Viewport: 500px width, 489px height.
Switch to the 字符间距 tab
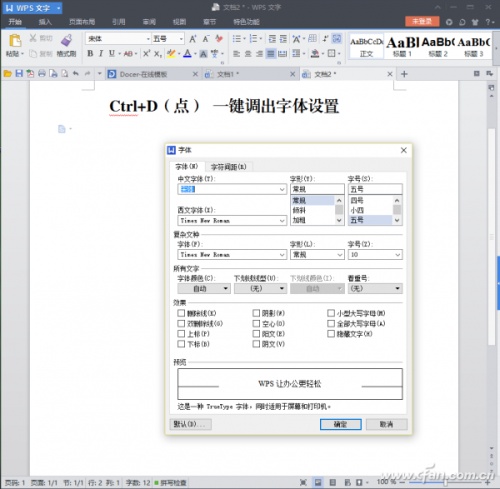click(229, 167)
